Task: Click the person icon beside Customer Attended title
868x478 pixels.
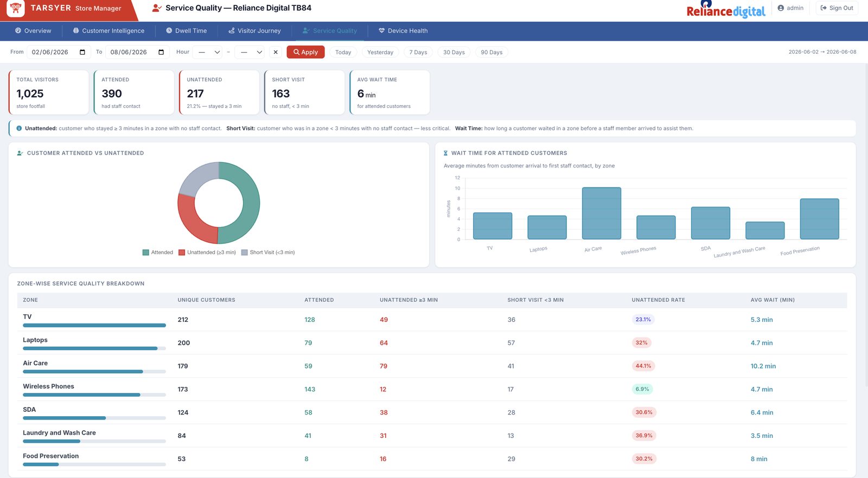Action: [x=20, y=153]
